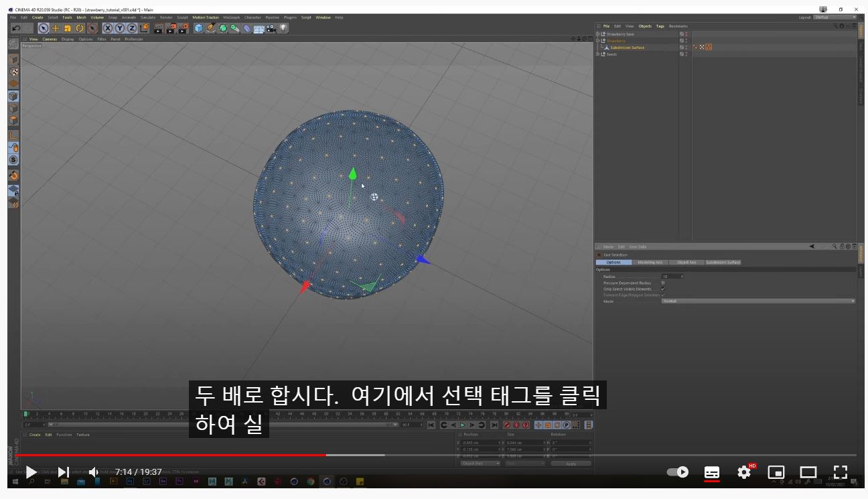Add a Camera object icon
Viewport: 868px width, 499px height.
[271, 28]
